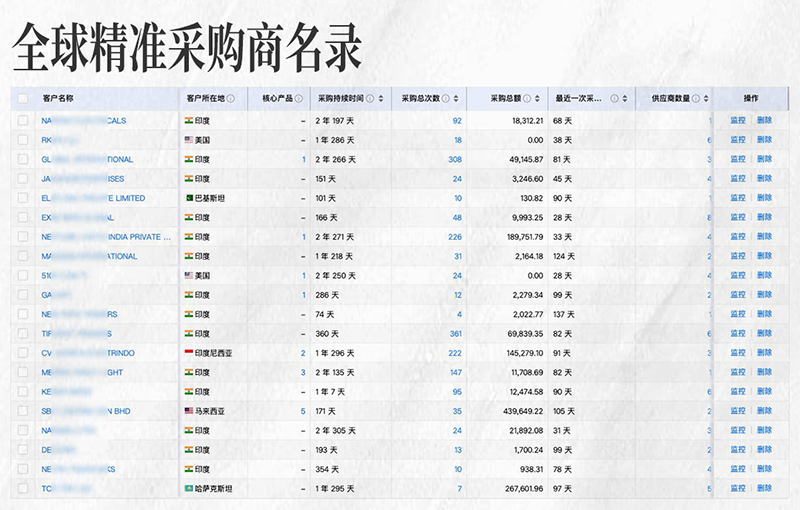Sort by the 采购持续时间 sort arrow

pos(381,99)
